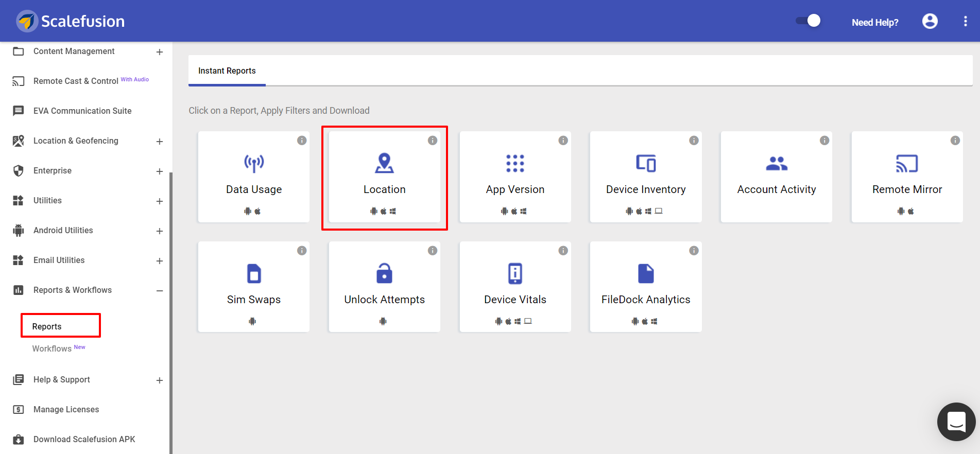Click the info icon on Remote Mirror card
The height and width of the screenshot is (454, 980).
(x=955, y=141)
